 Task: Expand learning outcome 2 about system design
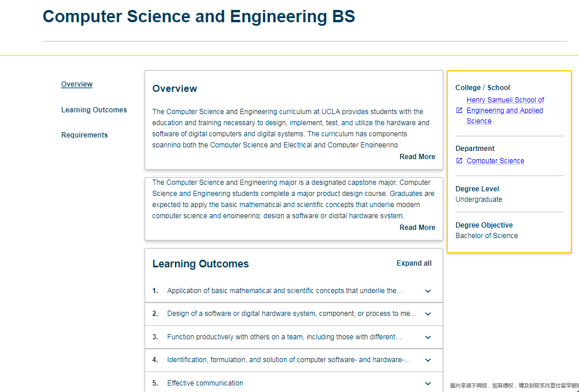428,314
